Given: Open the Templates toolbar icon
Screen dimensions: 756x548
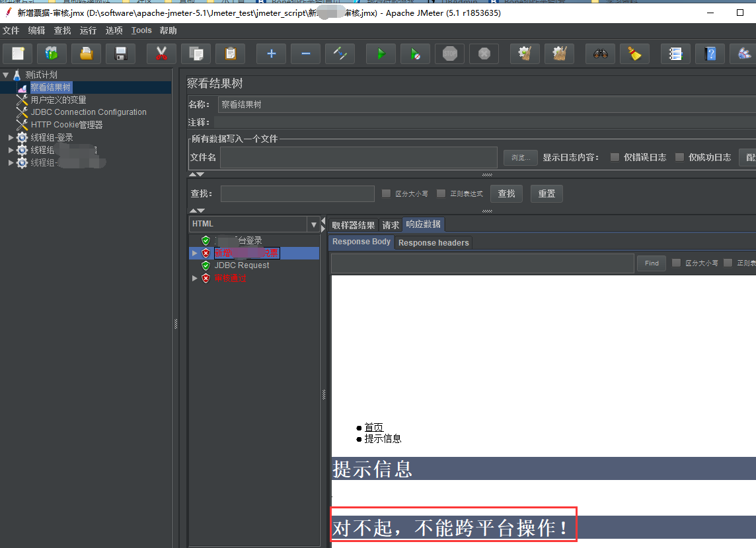Looking at the screenshot, I should coord(52,53).
